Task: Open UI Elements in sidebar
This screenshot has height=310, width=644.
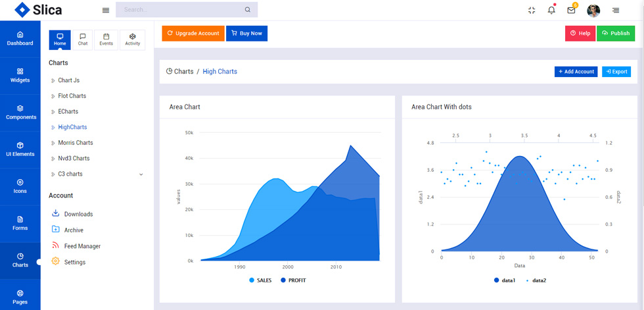Action: pyautogui.click(x=20, y=149)
